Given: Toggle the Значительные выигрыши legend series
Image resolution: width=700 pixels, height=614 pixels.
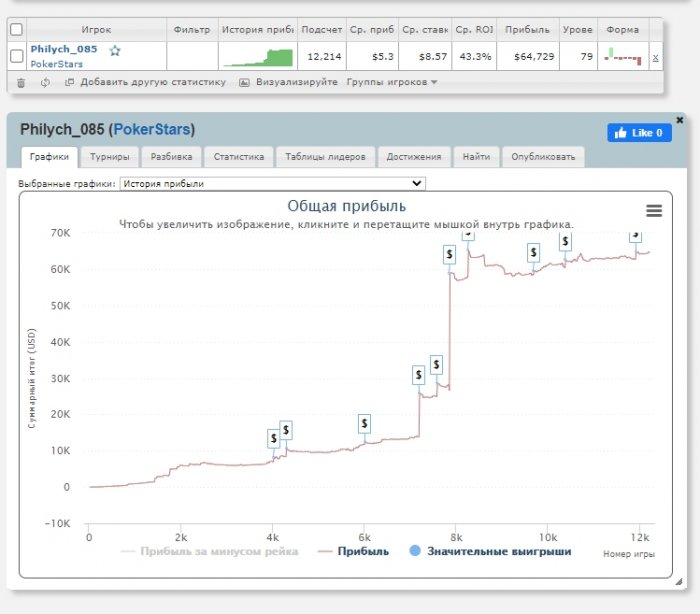Looking at the screenshot, I should point(490,551).
